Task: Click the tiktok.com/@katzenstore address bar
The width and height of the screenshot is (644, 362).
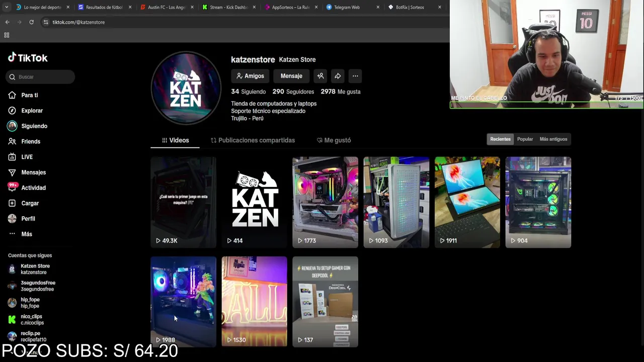Action: [244, 22]
